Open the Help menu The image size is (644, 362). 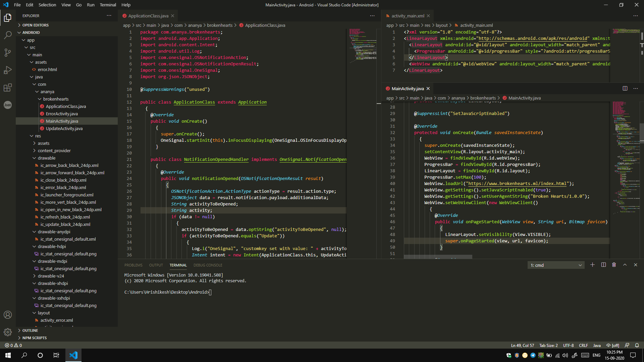[x=126, y=5]
